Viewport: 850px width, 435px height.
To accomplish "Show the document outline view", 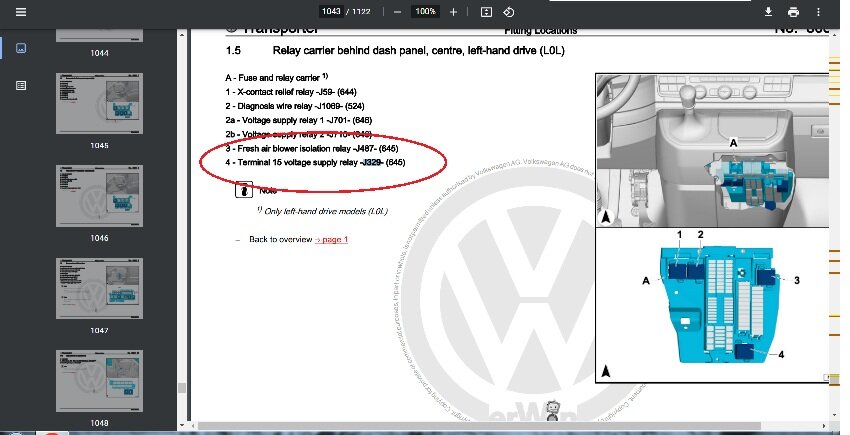I will [21, 85].
